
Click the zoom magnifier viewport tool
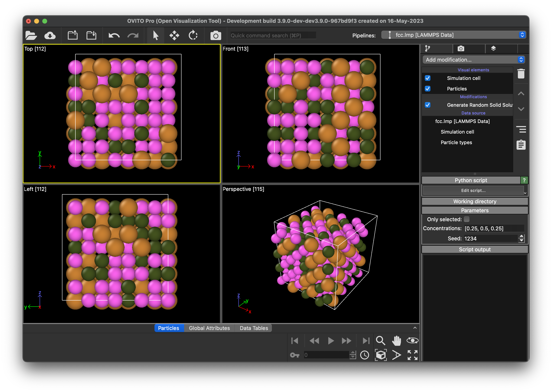pyautogui.click(x=380, y=341)
